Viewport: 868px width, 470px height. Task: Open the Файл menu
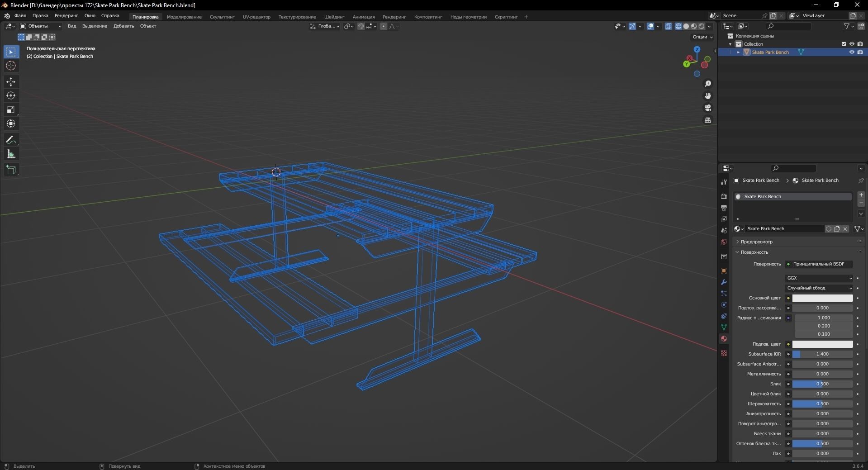tap(20, 16)
